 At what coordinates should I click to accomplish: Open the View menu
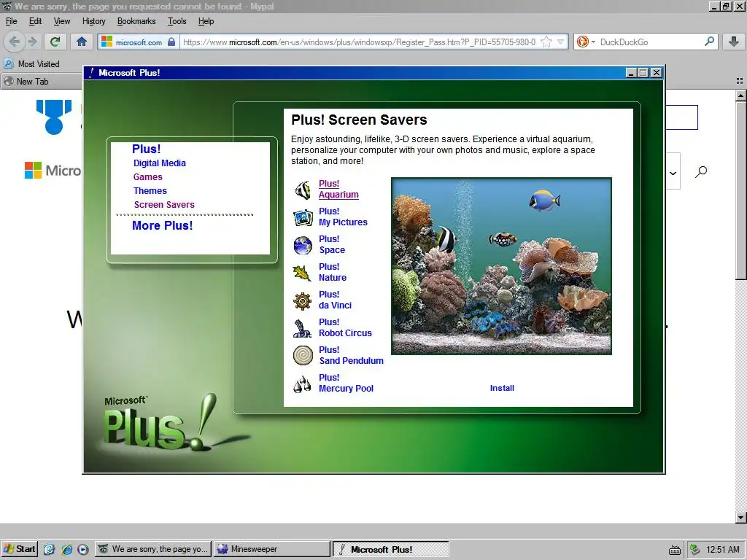coord(62,21)
